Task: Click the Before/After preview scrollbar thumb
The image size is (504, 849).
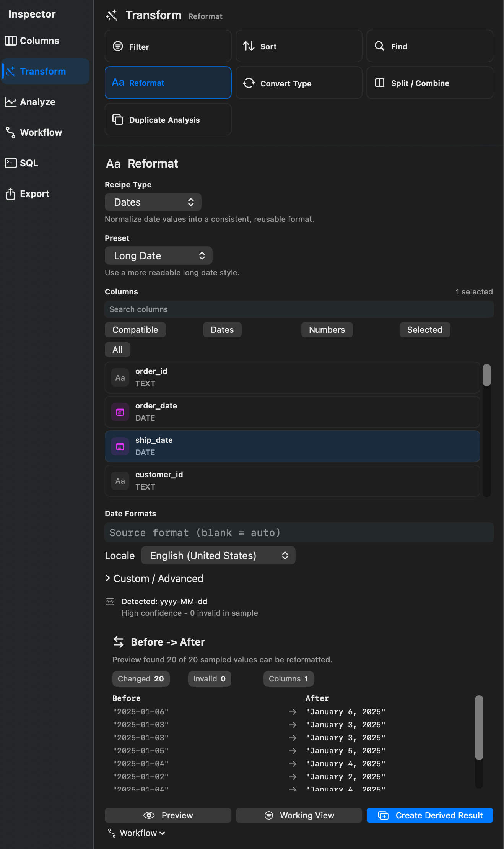Action: [479, 727]
